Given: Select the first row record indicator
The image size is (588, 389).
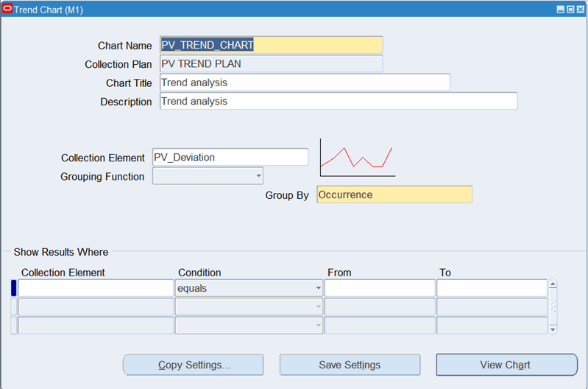Looking at the screenshot, I should [x=14, y=288].
